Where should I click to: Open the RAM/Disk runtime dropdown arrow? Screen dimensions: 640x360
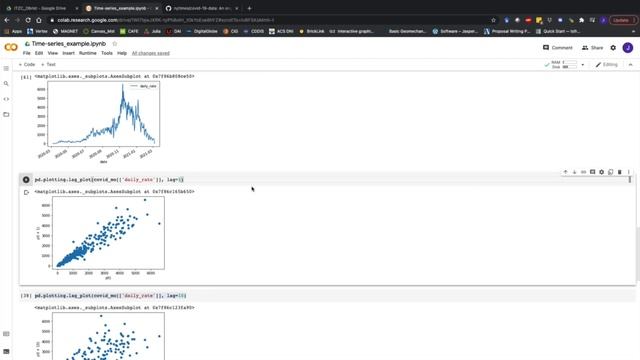pyautogui.click(x=582, y=64)
